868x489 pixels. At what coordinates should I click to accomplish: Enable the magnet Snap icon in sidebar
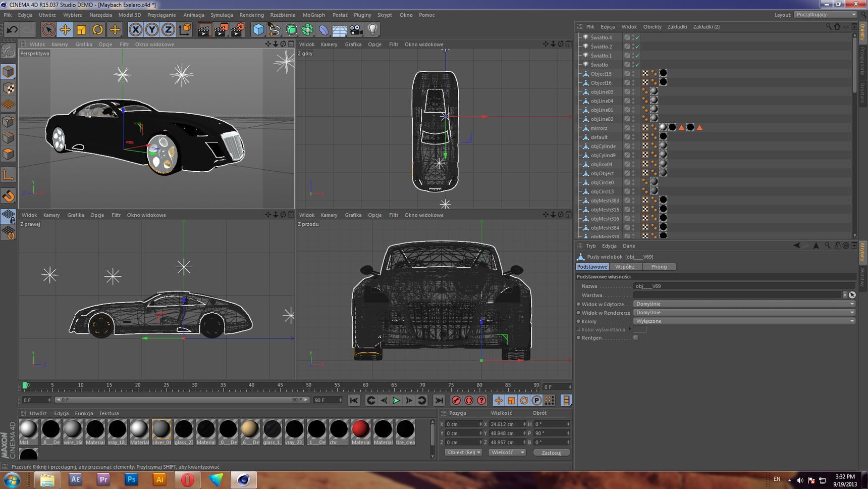click(8, 196)
